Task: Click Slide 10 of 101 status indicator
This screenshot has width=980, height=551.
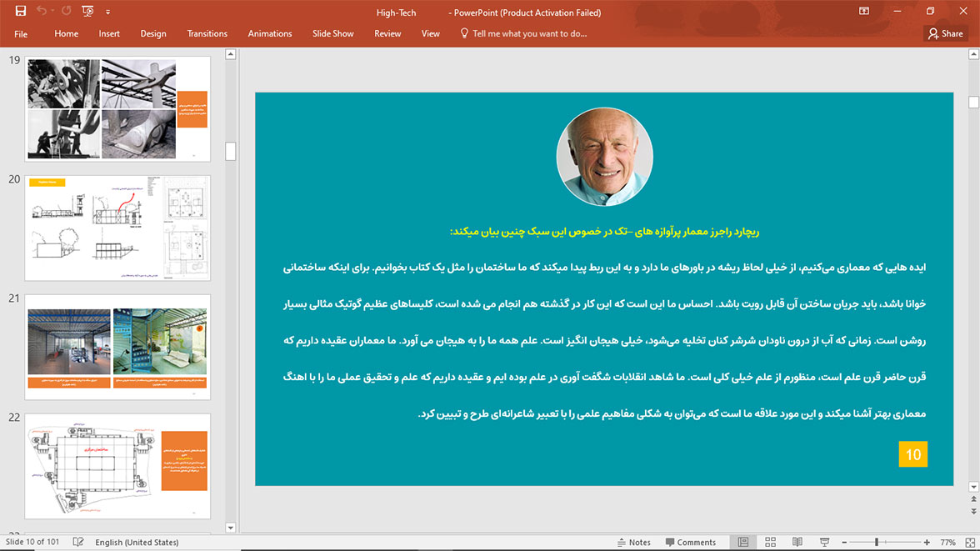Action: [x=32, y=542]
